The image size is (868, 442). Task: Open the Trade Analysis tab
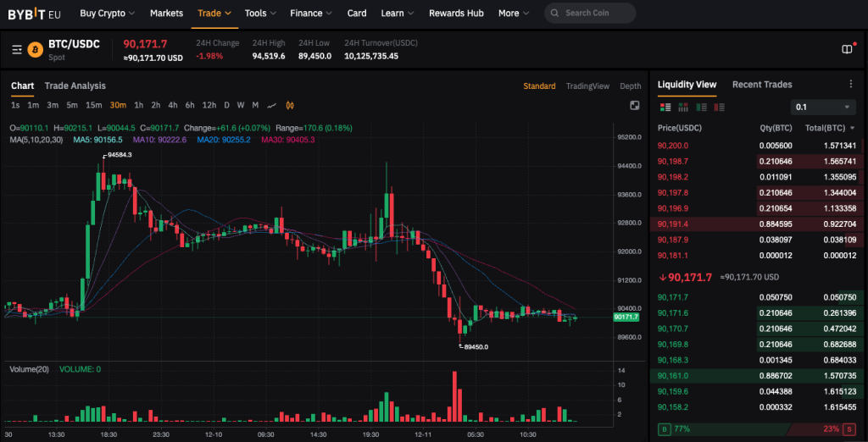coord(75,86)
